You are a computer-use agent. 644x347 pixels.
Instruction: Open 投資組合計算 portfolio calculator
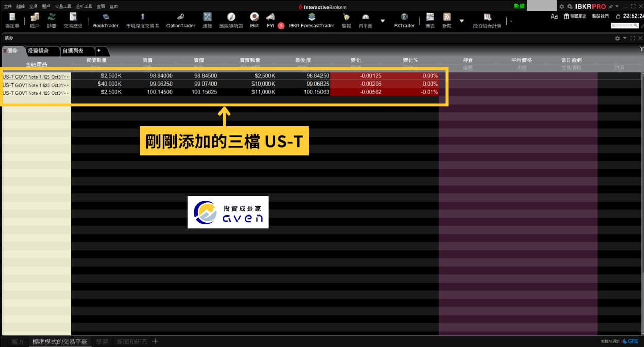click(x=487, y=20)
